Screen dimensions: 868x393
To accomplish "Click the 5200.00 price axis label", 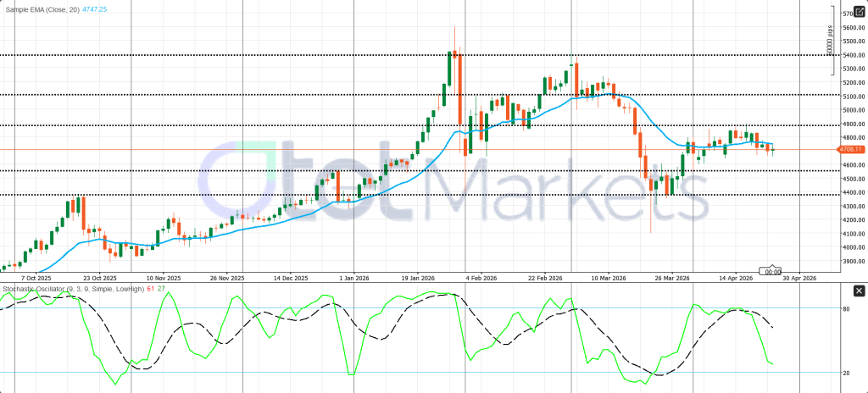I will click(853, 82).
